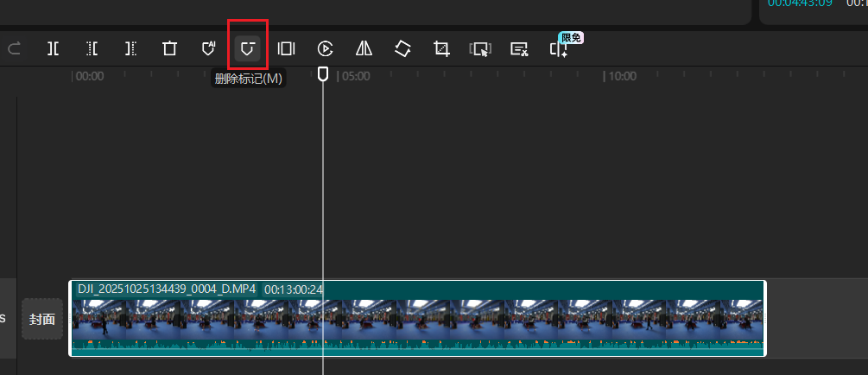Click the 删除标记 (M) marker button
868x375 pixels.
click(x=248, y=49)
